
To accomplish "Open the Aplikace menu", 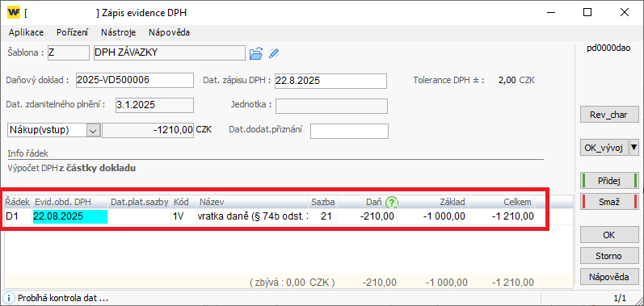I will [27, 32].
